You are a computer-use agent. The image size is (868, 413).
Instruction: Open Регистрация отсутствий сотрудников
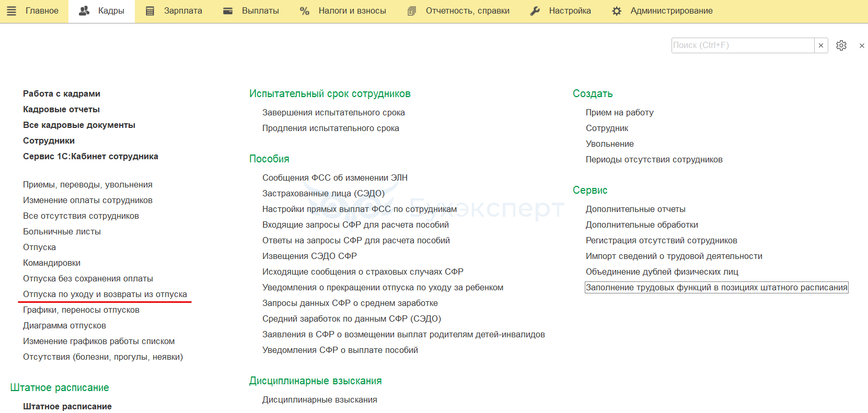coord(662,241)
